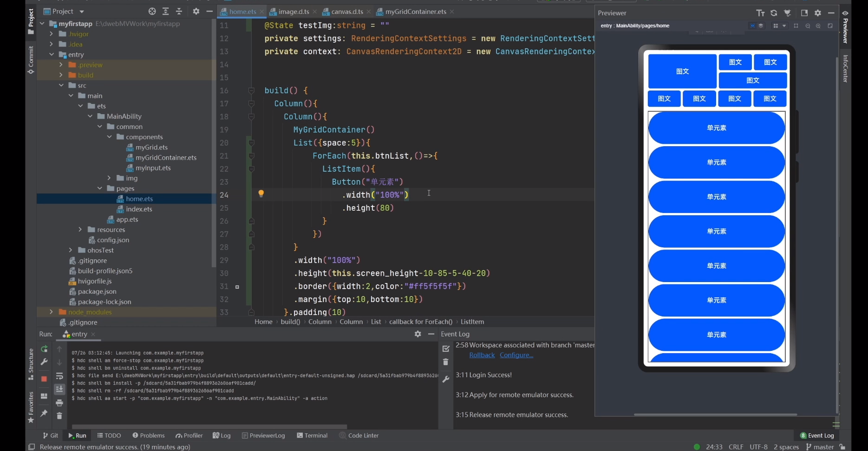Click fit-to-screen icon in Previewer
This screenshot has width=868, height=451.
click(830, 26)
